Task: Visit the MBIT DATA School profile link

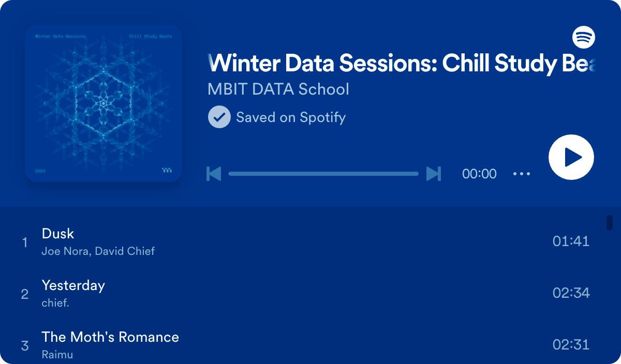Action: click(278, 89)
